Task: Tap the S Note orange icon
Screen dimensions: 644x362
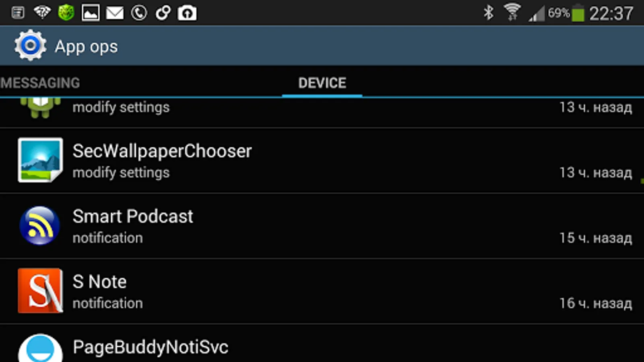Action: (x=40, y=291)
